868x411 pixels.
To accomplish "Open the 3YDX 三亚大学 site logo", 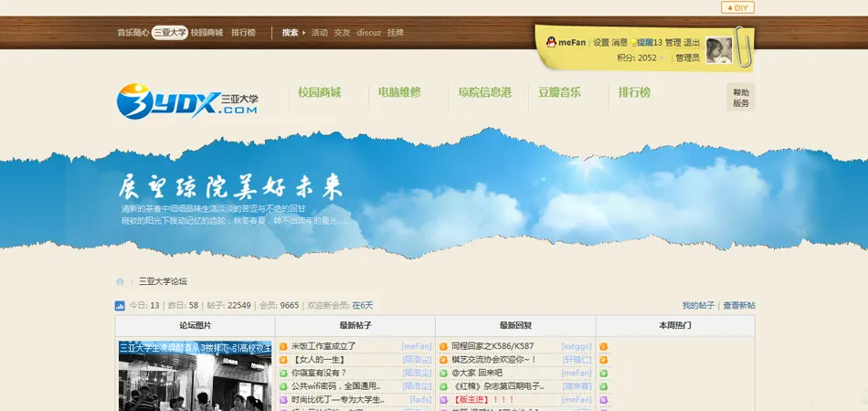I will click(187, 101).
